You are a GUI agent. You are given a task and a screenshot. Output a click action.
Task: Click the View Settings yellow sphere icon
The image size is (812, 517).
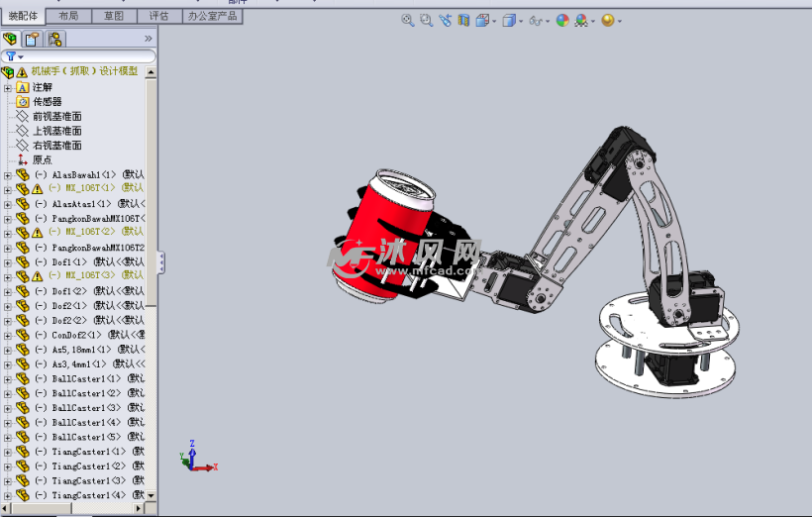[607, 20]
